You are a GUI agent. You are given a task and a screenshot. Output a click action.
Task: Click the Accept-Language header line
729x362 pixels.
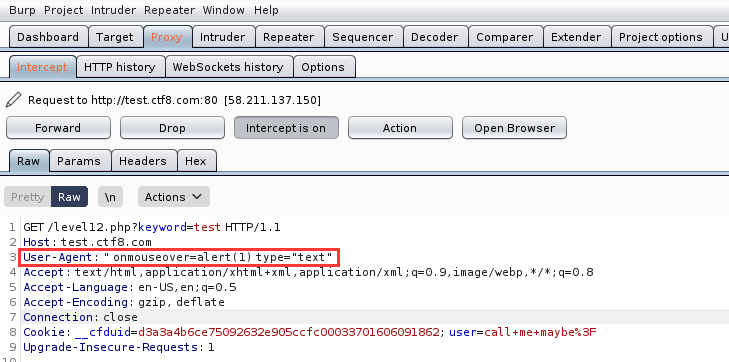click(130, 287)
